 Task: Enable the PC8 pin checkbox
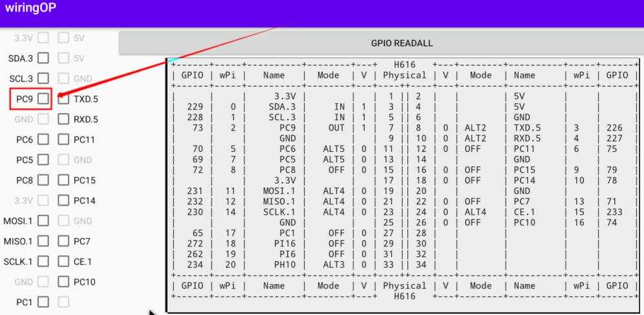pos(43,180)
